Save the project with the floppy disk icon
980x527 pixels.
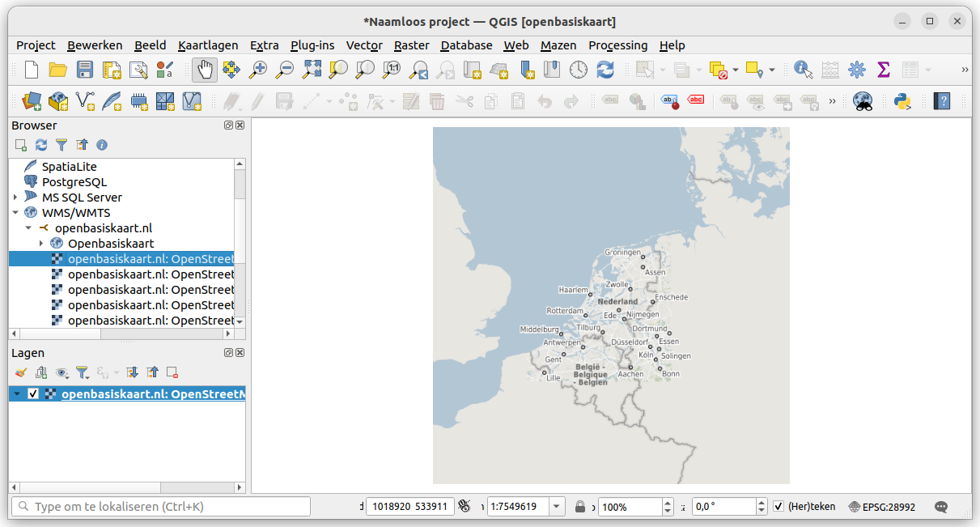85,70
